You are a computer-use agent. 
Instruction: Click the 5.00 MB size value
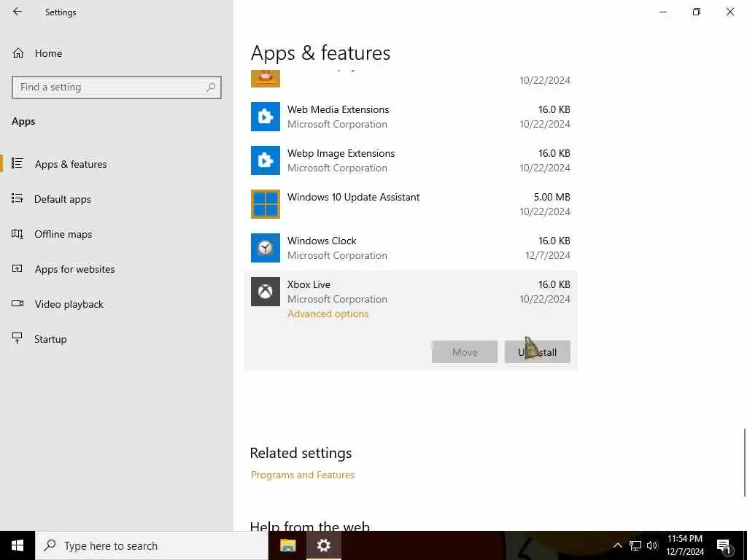point(551,197)
